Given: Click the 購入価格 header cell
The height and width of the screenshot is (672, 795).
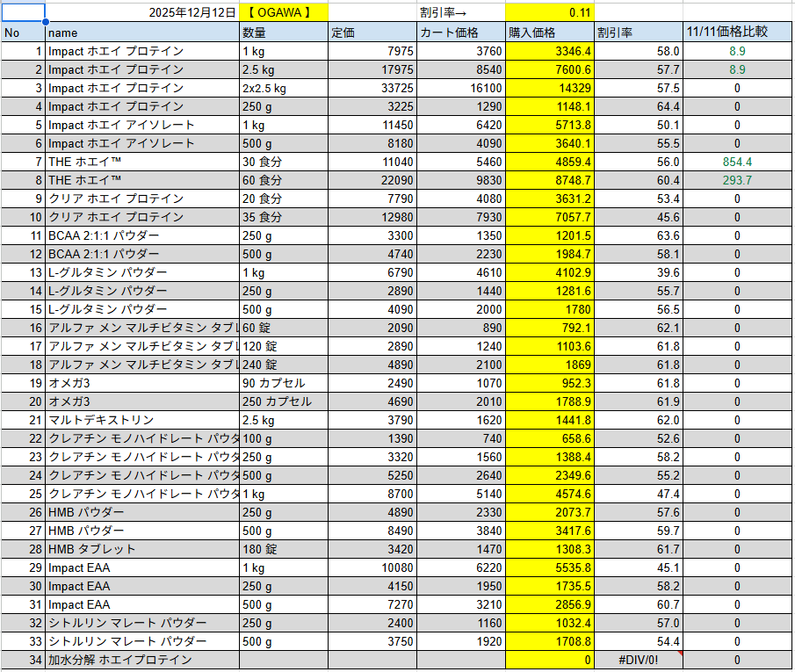Looking at the screenshot, I should (550, 33).
